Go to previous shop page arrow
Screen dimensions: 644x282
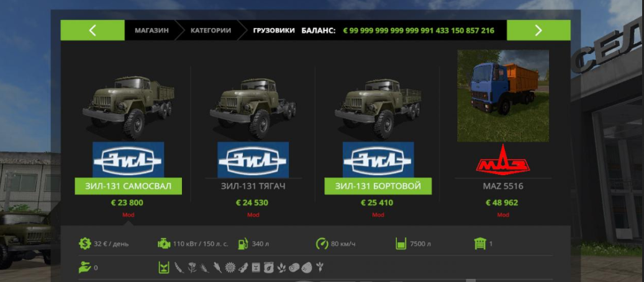[93, 30]
